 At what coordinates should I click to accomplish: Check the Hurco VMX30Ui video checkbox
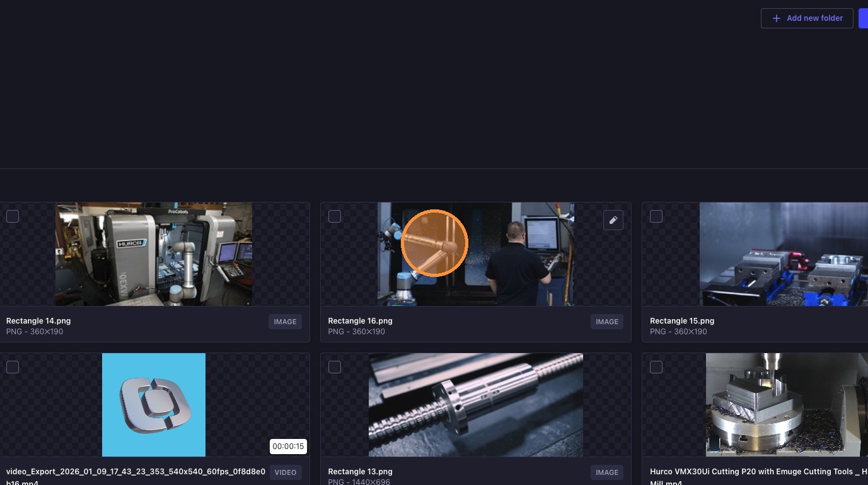pyautogui.click(x=656, y=367)
